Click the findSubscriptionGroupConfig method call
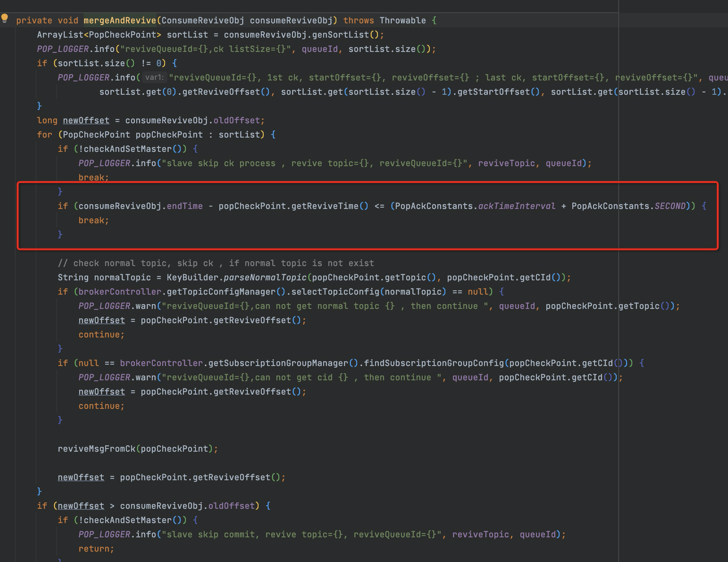Viewport: 728px width, 562px height. click(x=433, y=363)
